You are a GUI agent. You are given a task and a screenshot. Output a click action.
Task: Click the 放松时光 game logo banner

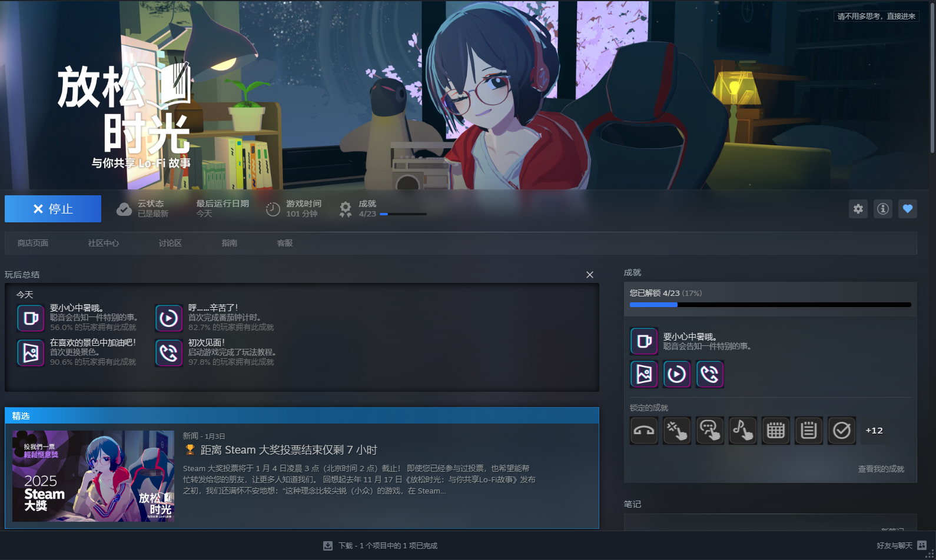[125, 115]
